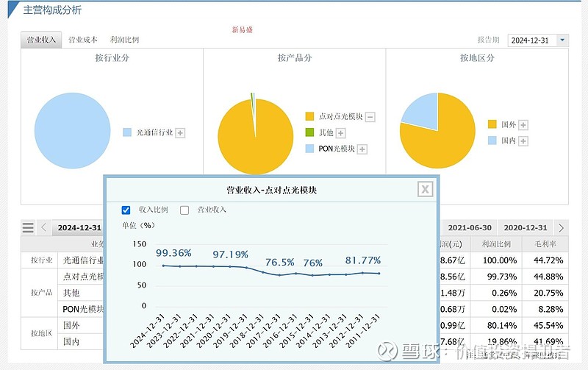Screen dimensions: 588x370
Task: Click the 新易盛 company name text
Action: 242,29
